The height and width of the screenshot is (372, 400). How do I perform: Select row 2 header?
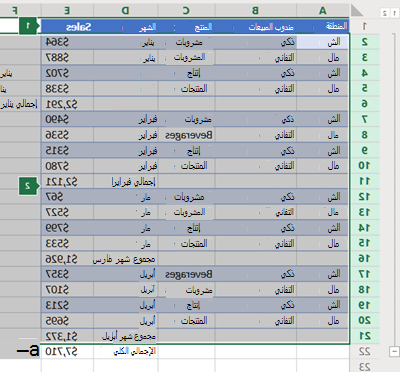[365, 42]
